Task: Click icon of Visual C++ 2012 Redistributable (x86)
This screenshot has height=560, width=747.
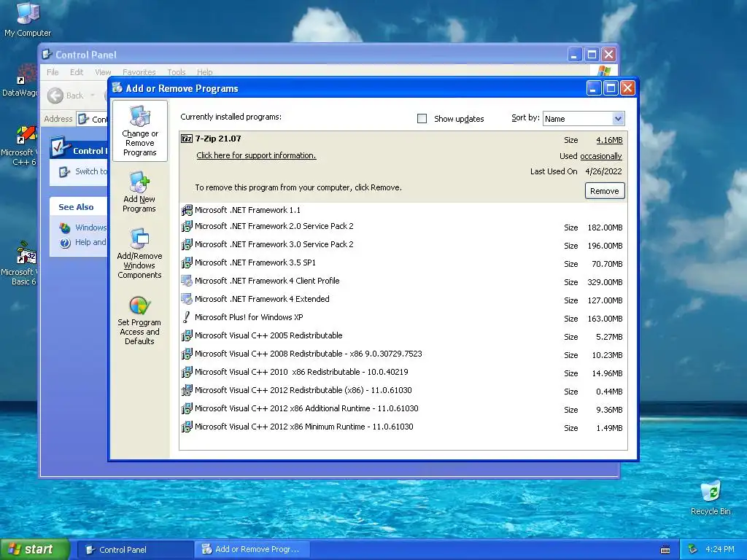Action: (187, 391)
